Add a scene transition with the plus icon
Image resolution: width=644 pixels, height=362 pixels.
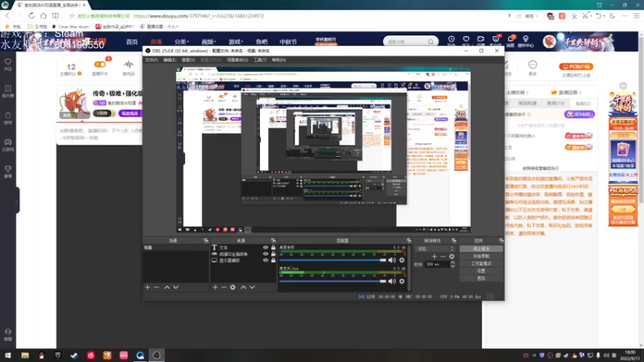434,257
